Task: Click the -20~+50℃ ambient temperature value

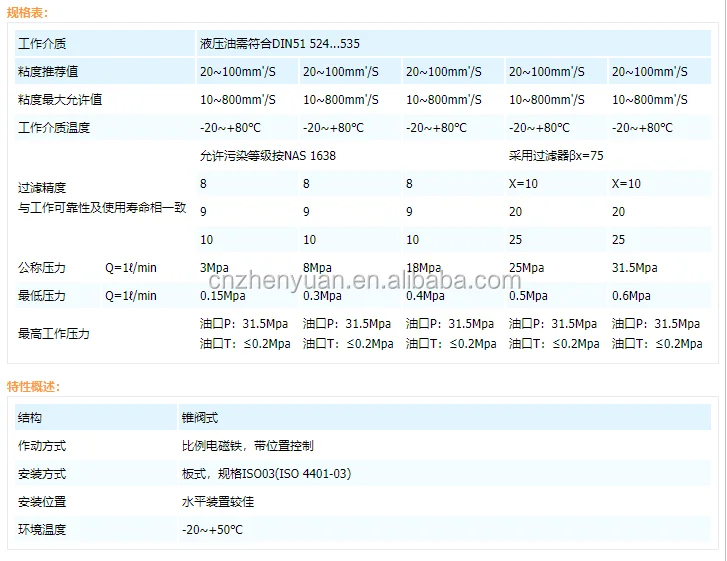Action: [212, 529]
